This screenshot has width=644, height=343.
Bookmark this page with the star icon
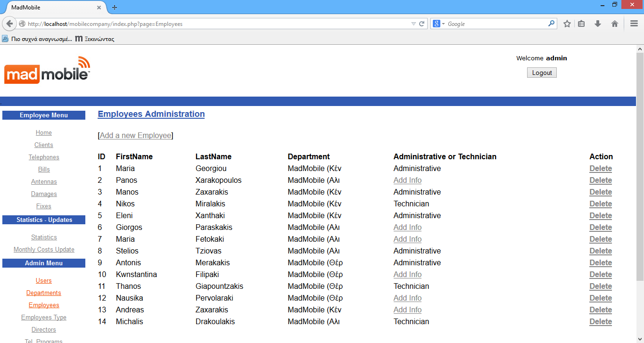click(x=567, y=24)
